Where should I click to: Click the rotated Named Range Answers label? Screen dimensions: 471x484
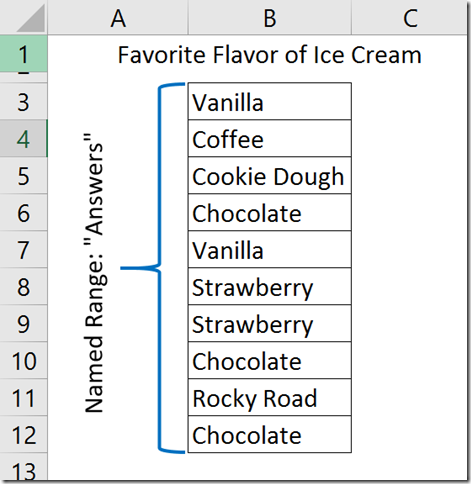pyautogui.click(x=95, y=273)
